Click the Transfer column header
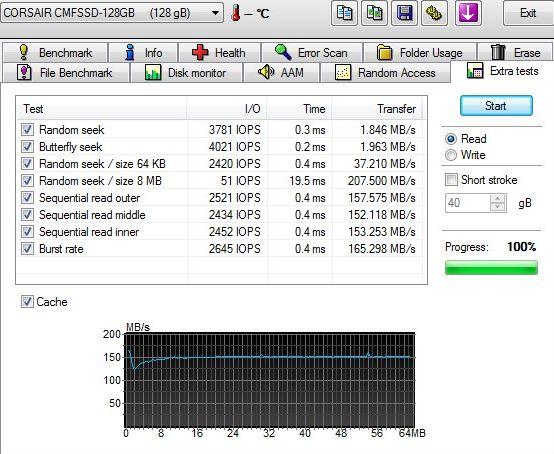The image size is (554, 454). [377, 108]
